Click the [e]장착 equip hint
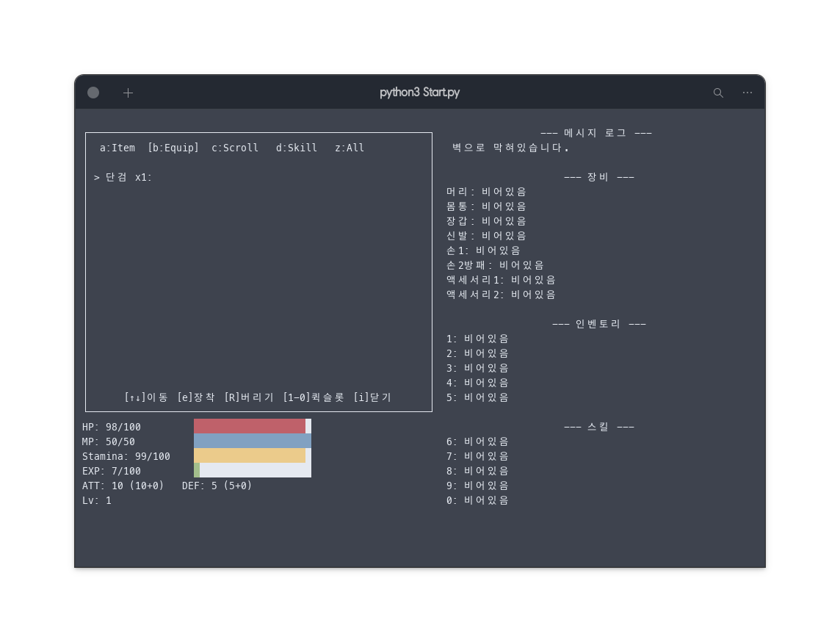The height and width of the screenshot is (642, 840). point(196,397)
